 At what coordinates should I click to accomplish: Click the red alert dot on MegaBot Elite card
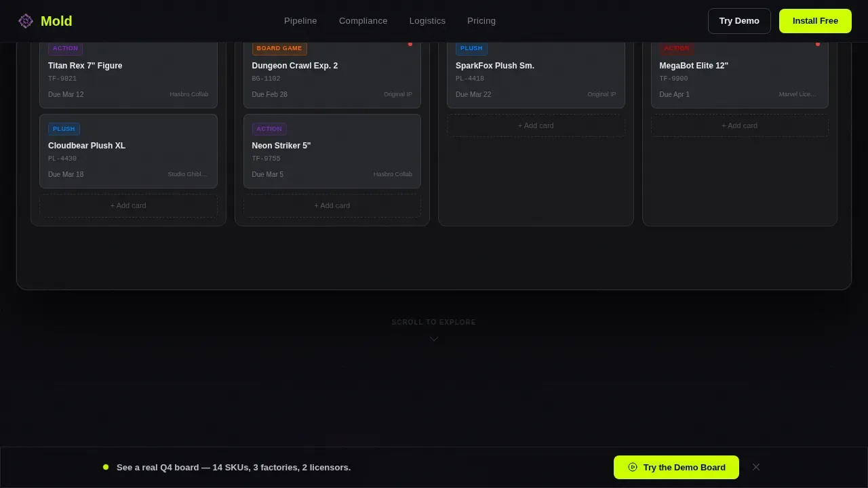(x=818, y=44)
